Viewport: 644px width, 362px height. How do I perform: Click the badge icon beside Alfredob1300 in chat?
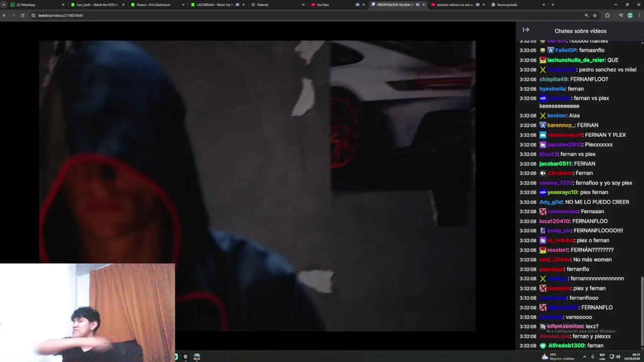point(543,346)
